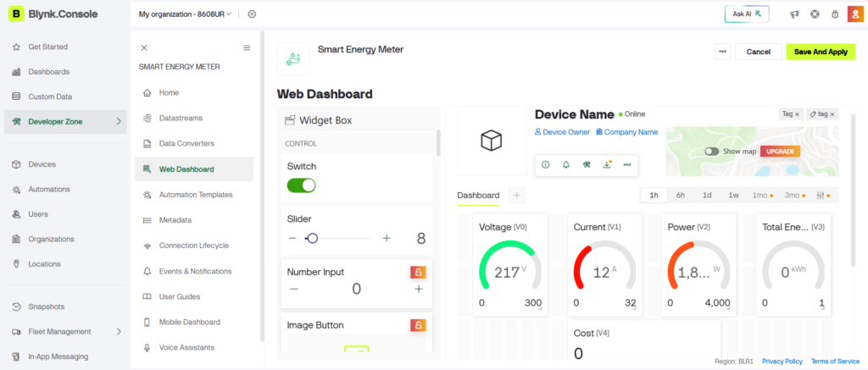Decrease the Slider widget value with minus
This screenshot has width=868, height=370.
tap(292, 239)
